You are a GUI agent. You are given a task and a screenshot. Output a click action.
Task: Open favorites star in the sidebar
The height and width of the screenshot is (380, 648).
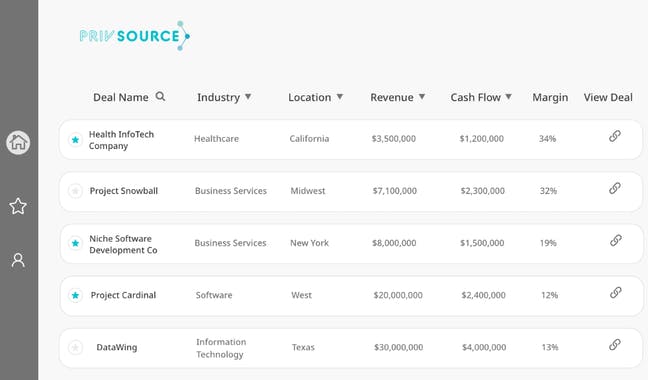click(x=18, y=206)
